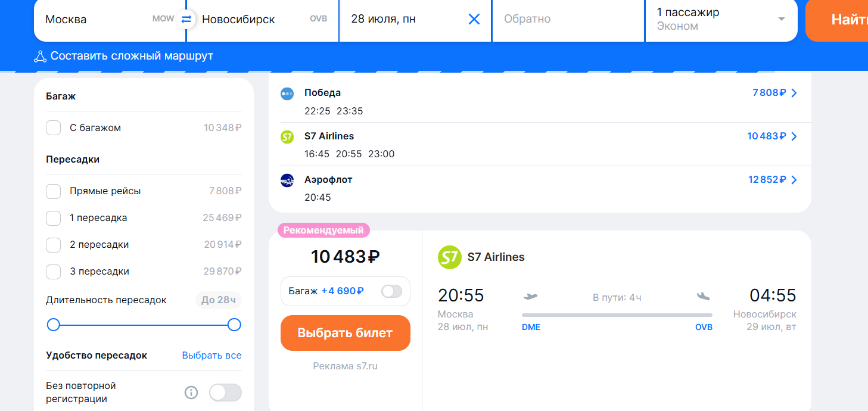Toggle Без повторной регистрации switch
Image resolution: width=868 pixels, height=411 pixels.
tap(225, 393)
